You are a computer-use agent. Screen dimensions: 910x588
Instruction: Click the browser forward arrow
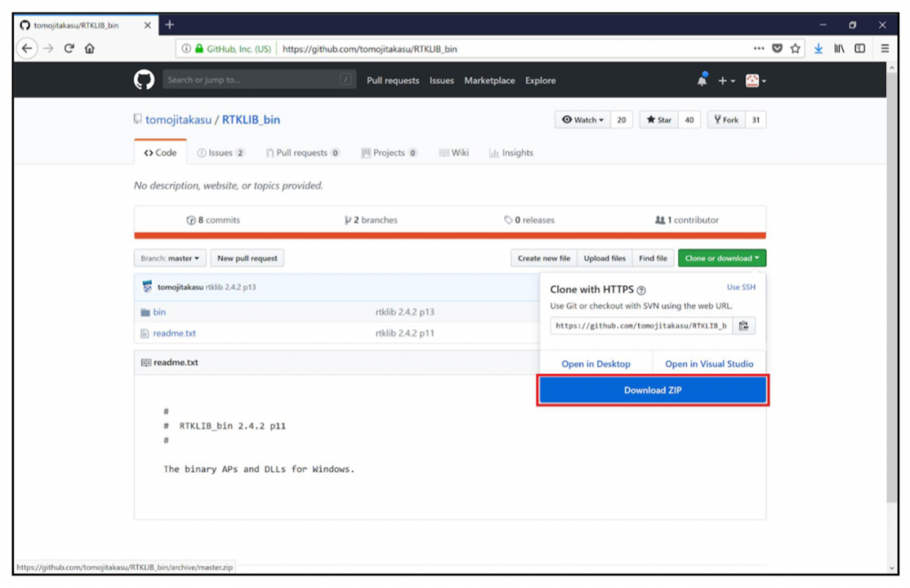point(49,49)
